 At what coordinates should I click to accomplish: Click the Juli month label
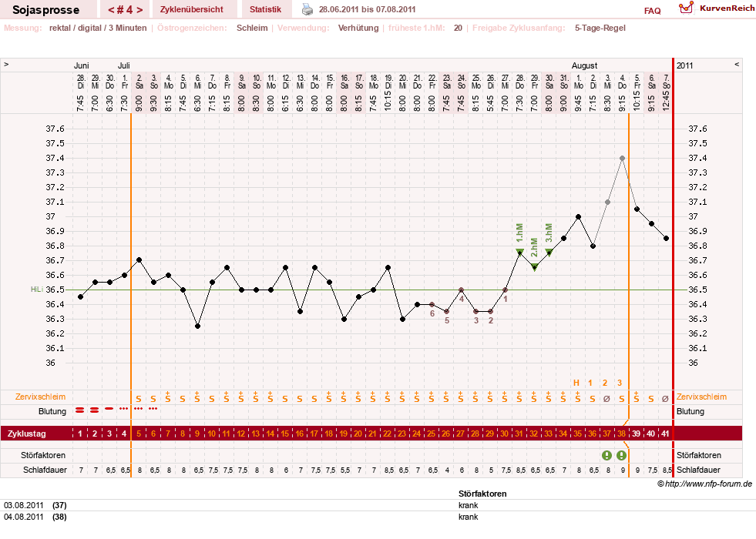click(x=124, y=65)
